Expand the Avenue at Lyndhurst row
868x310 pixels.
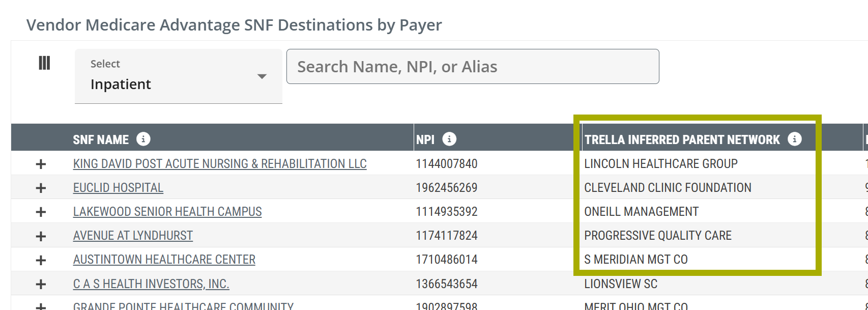click(x=41, y=236)
